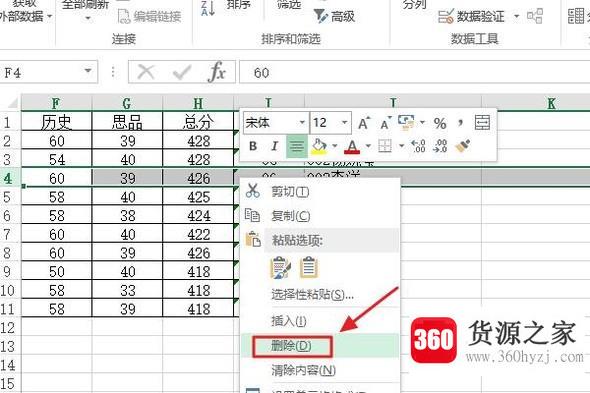Click the cancel X formula bar icon
This screenshot has width=590, height=393.
[x=146, y=72]
